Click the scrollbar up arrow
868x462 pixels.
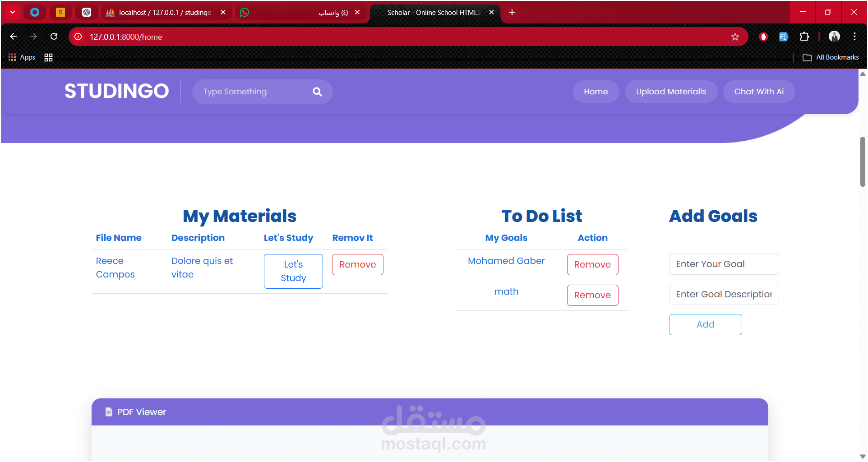pos(863,74)
